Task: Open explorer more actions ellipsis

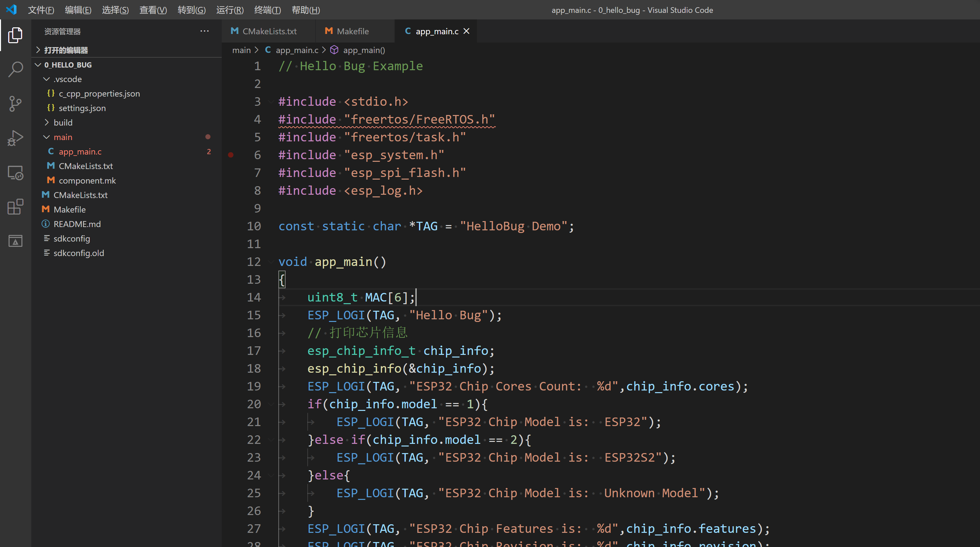Action: click(204, 31)
